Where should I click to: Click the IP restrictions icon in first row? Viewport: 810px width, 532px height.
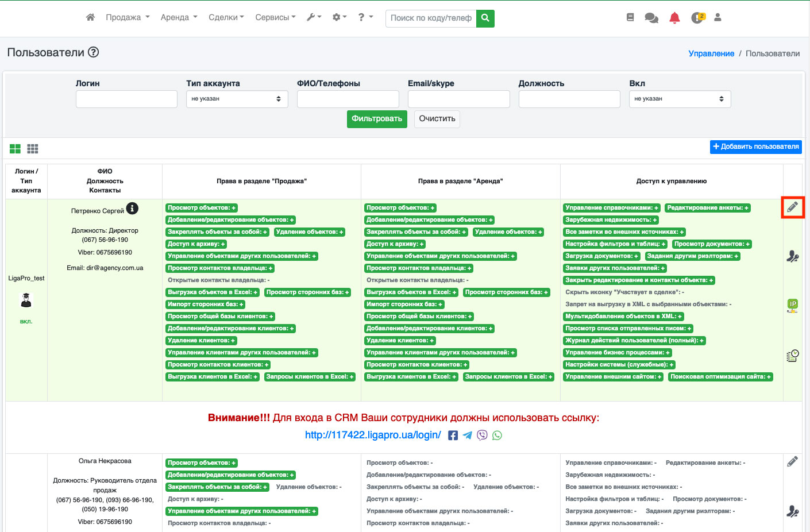point(793,306)
